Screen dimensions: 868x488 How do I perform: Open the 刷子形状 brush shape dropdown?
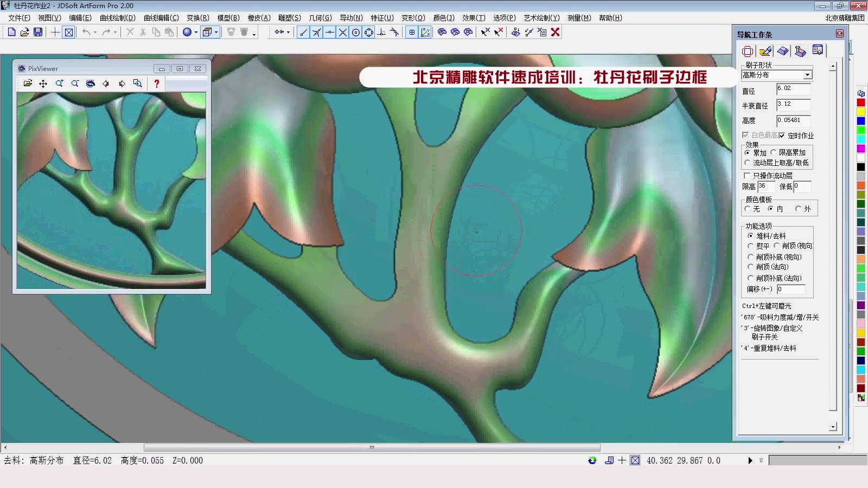[x=807, y=75]
